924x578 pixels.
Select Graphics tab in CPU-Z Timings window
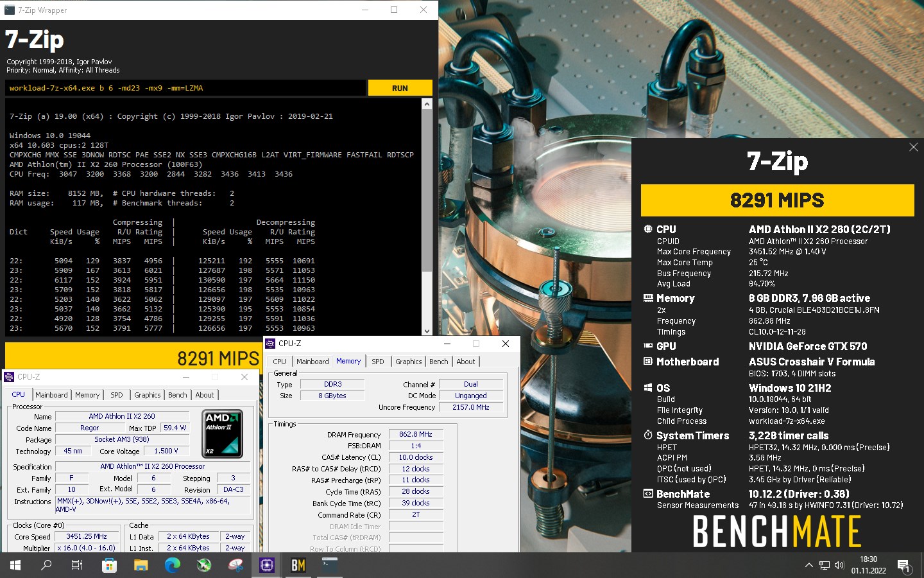point(409,362)
